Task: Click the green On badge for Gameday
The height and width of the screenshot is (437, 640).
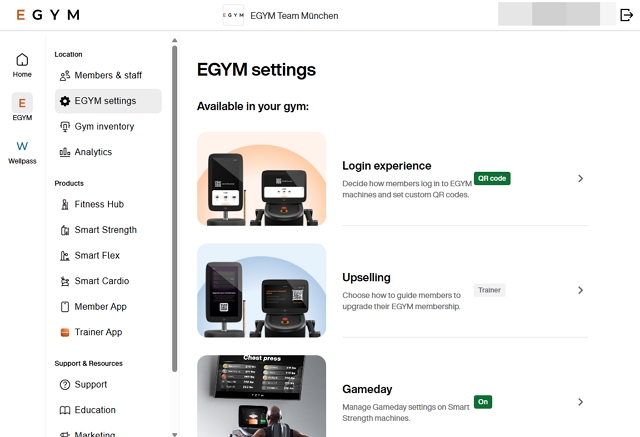Action: pyautogui.click(x=483, y=402)
